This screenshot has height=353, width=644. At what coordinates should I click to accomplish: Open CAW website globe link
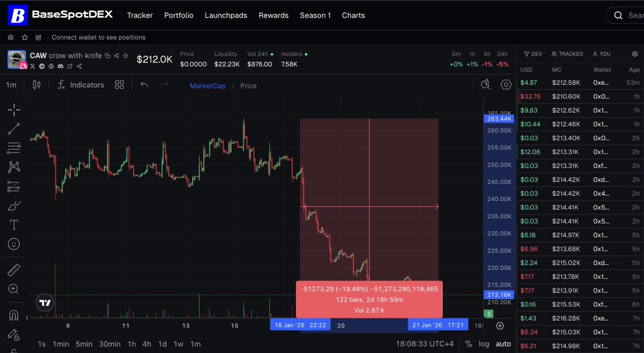[51, 66]
